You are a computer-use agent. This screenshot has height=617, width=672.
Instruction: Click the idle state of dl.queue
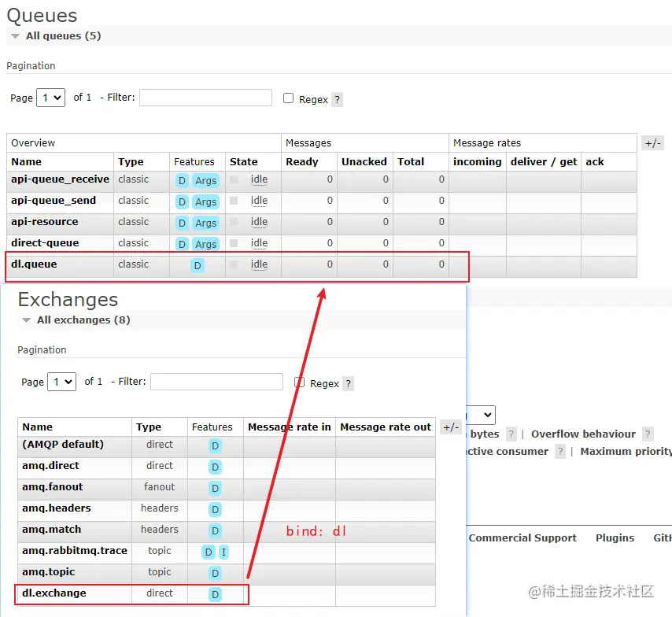coord(260,264)
